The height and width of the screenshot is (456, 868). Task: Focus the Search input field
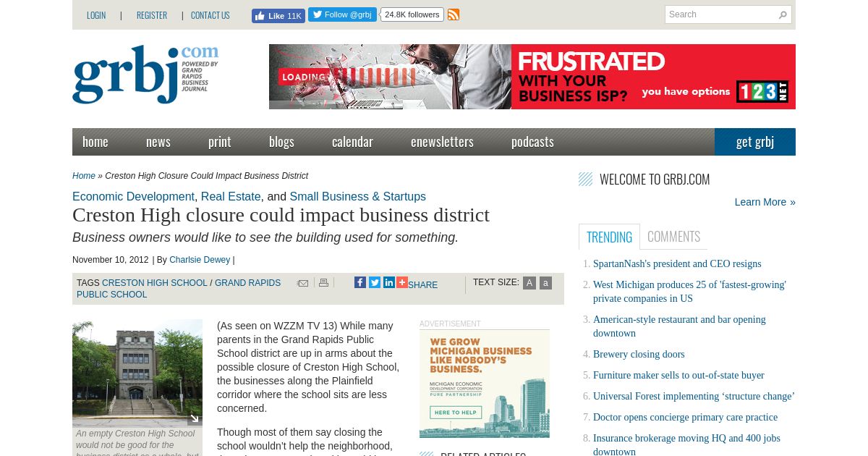point(720,14)
